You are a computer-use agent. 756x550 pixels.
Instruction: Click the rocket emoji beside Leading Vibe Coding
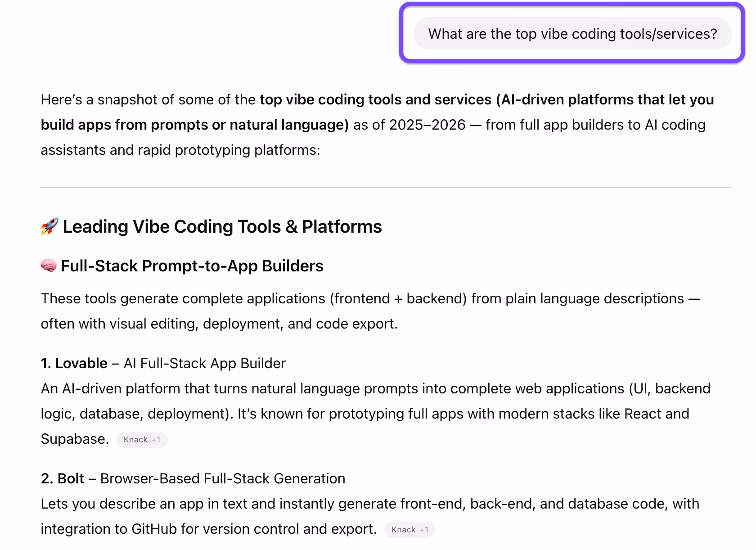(x=49, y=226)
